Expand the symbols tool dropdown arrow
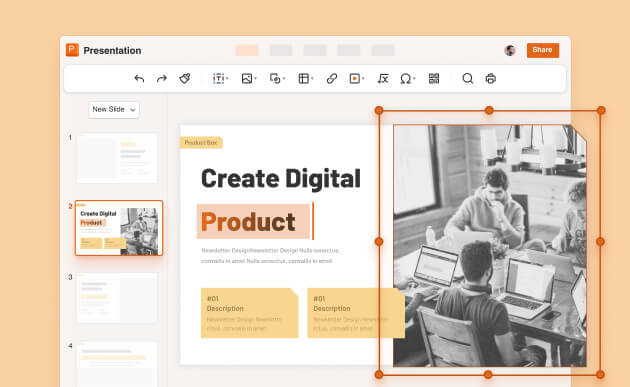The width and height of the screenshot is (630, 387). click(414, 78)
